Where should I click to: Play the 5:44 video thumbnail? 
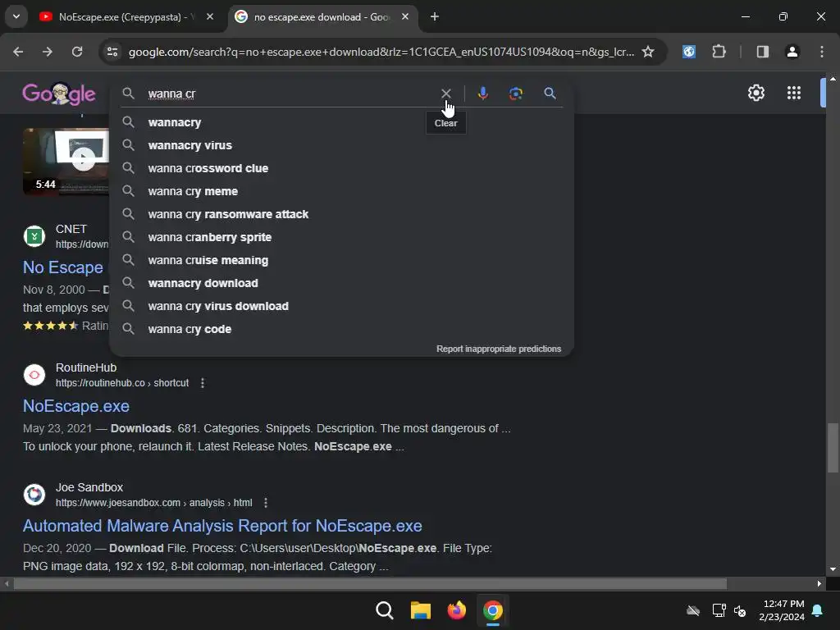coord(66,161)
